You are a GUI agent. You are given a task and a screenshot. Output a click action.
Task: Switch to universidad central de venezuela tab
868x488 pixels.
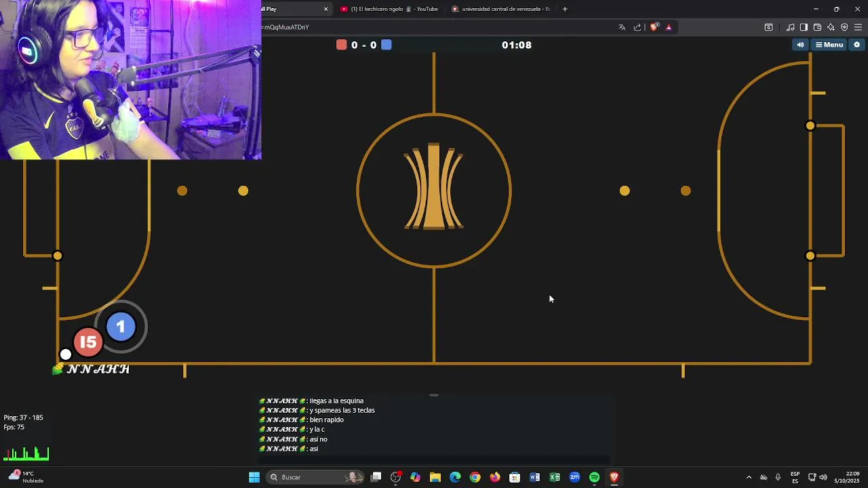coord(502,9)
